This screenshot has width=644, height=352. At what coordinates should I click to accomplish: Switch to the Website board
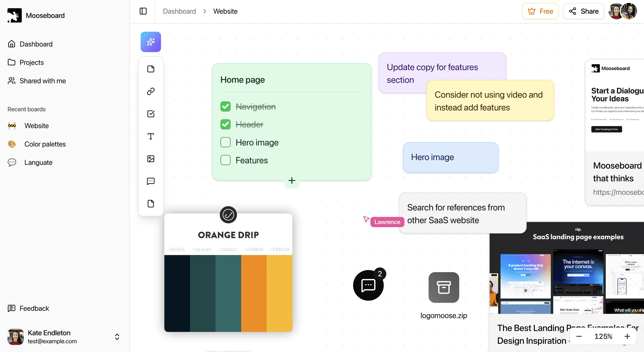pyautogui.click(x=36, y=126)
